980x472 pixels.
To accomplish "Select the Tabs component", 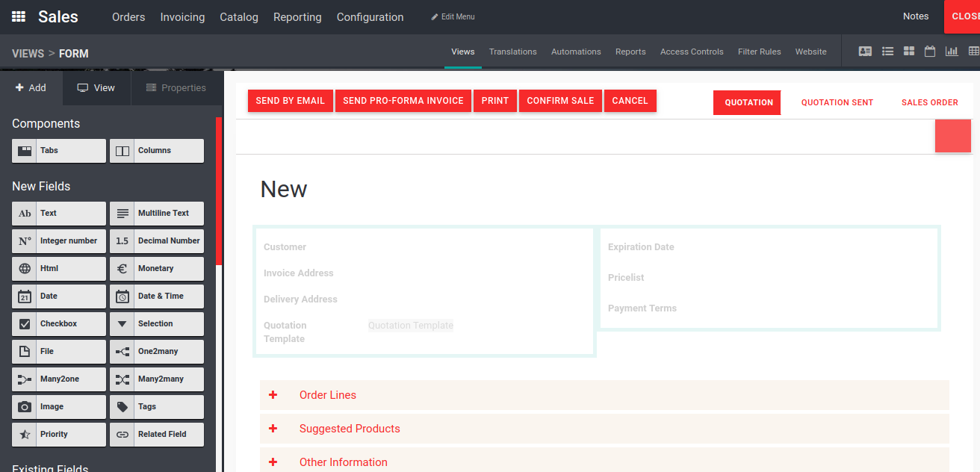I will pyautogui.click(x=59, y=151).
